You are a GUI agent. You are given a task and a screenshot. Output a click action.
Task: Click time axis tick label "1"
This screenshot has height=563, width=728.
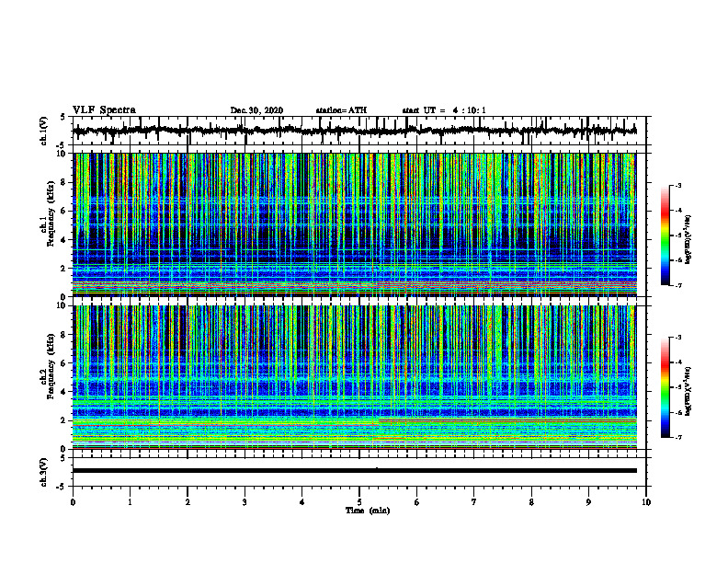tap(130, 502)
